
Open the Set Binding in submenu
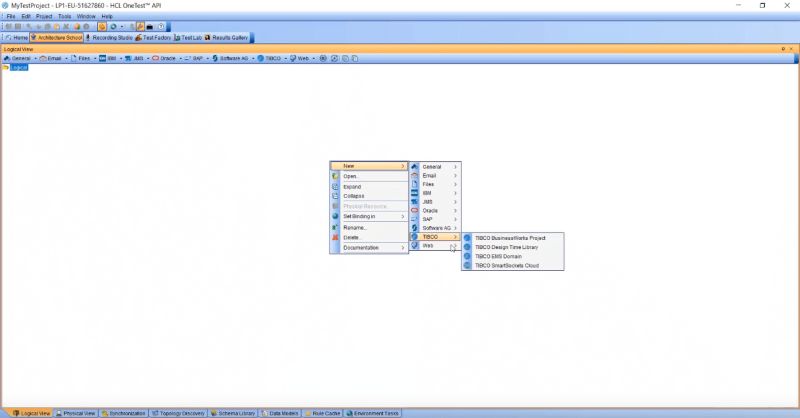[369, 216]
